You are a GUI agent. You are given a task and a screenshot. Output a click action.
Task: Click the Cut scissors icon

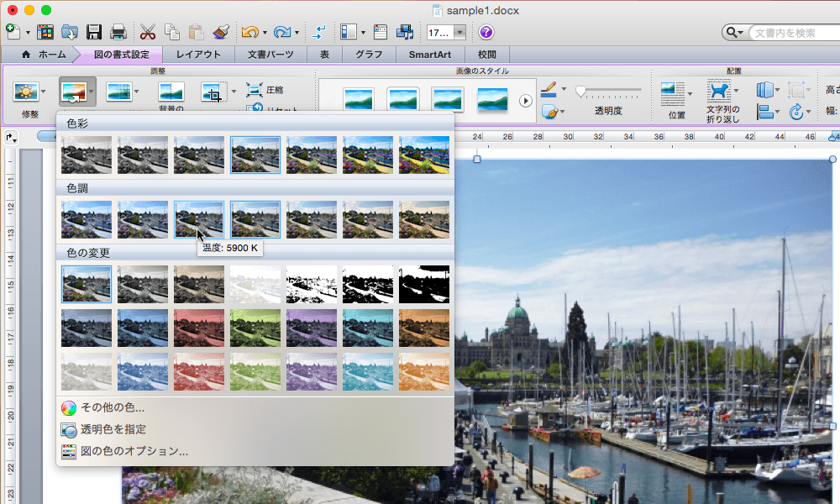(148, 33)
